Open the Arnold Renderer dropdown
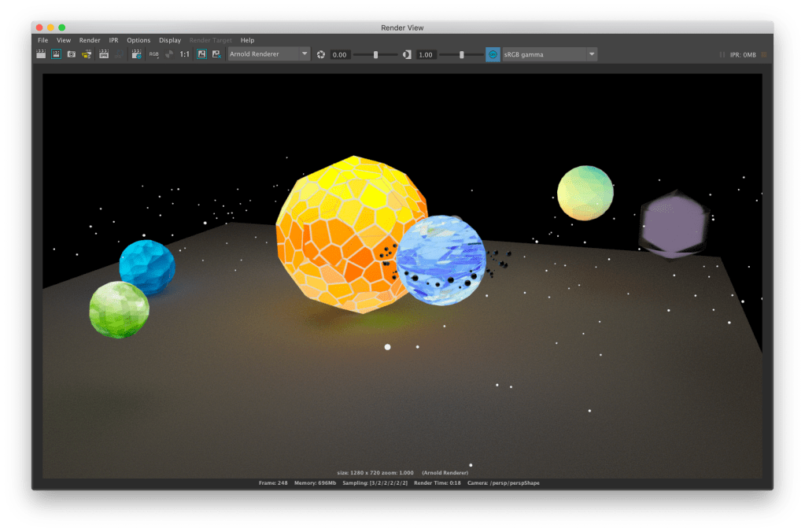This screenshot has height=532, width=805. (x=268, y=54)
